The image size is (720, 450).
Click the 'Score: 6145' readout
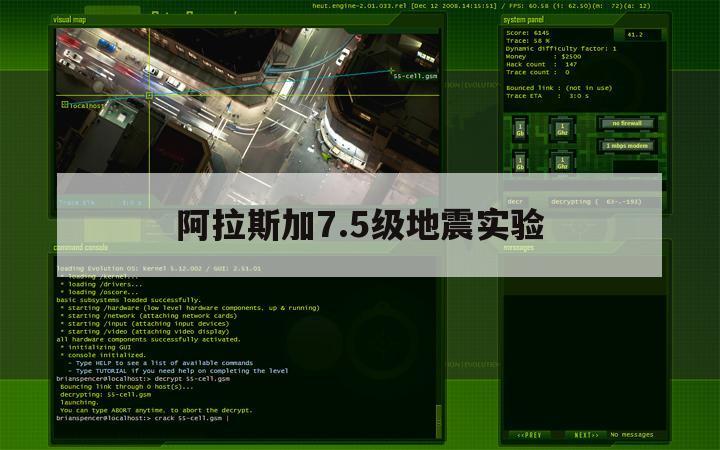point(528,33)
